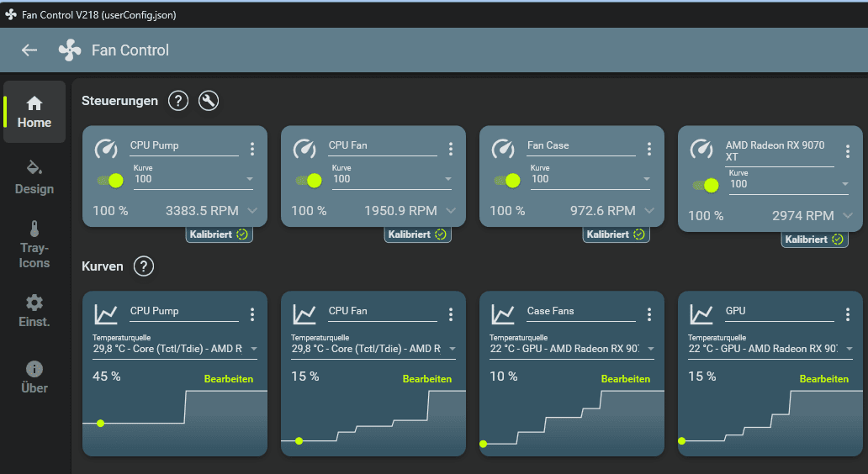The height and width of the screenshot is (474, 868).
Task: Toggle the CPU Fan control switch off
Action: click(309, 181)
